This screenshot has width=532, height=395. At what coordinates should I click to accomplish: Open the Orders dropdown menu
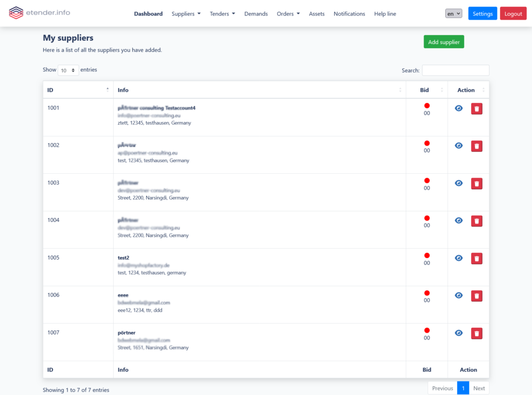[288, 13]
